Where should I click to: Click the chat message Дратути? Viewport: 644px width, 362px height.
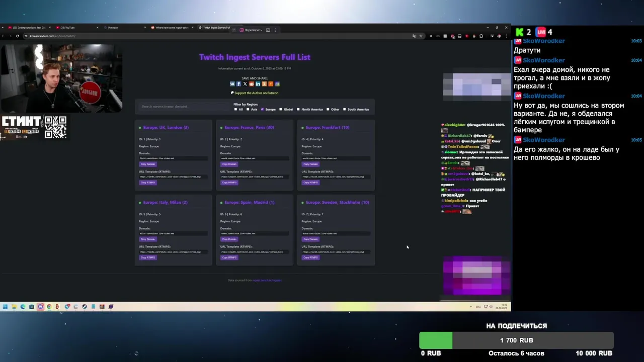pos(527,50)
